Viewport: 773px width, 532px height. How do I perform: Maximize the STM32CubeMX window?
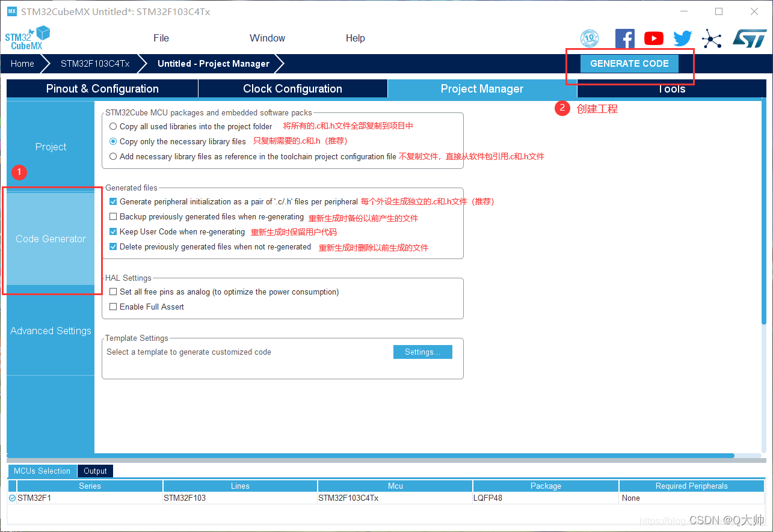coord(719,11)
